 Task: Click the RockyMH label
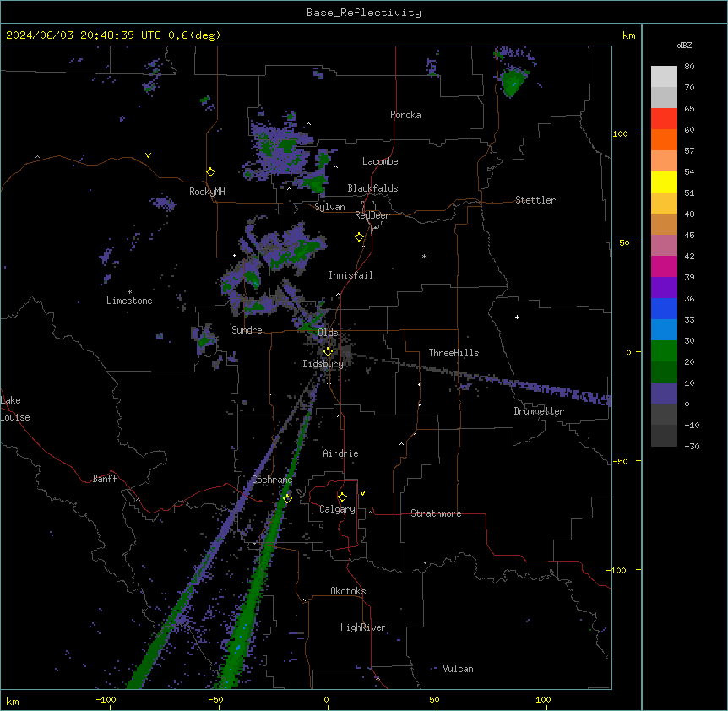click(207, 192)
